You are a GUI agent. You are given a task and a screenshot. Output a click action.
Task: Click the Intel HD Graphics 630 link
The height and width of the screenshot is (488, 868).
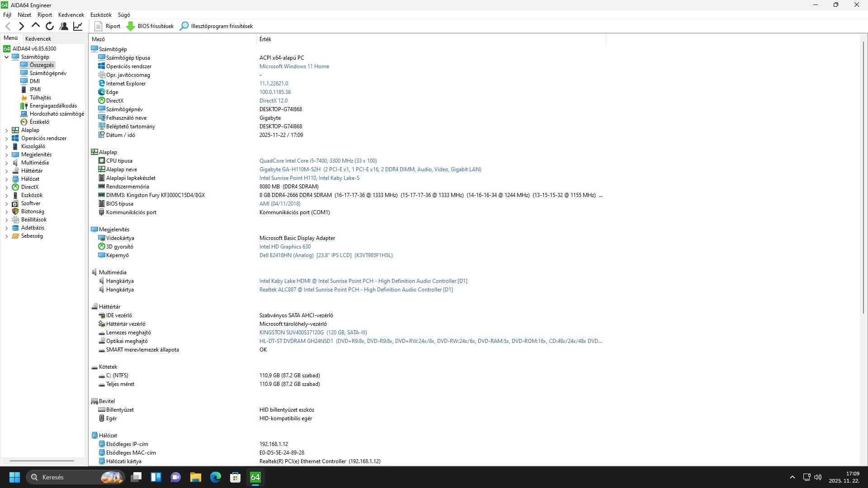click(285, 247)
